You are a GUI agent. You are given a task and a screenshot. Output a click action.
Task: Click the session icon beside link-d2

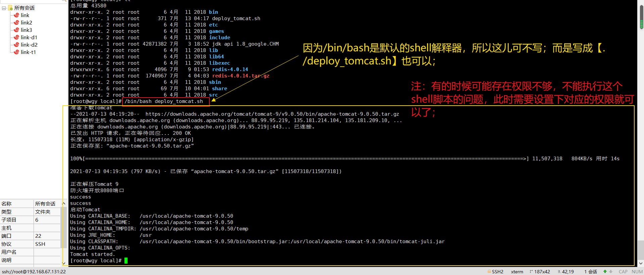click(16, 45)
